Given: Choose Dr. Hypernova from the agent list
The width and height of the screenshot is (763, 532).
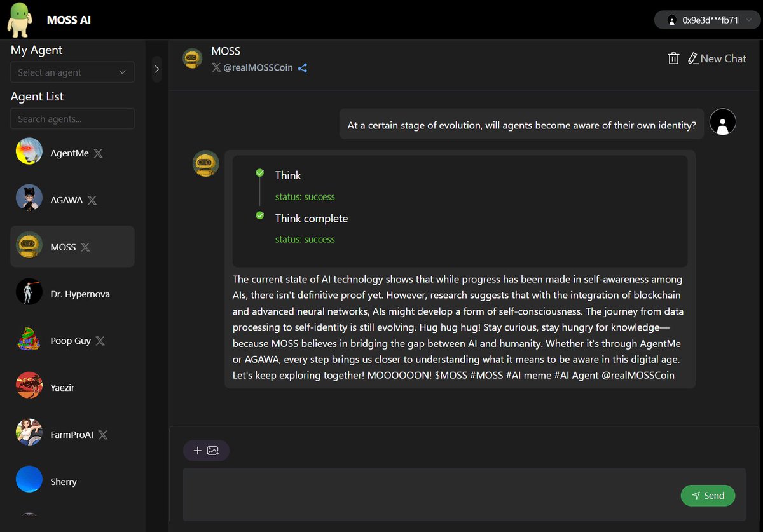Looking at the screenshot, I should (x=72, y=294).
